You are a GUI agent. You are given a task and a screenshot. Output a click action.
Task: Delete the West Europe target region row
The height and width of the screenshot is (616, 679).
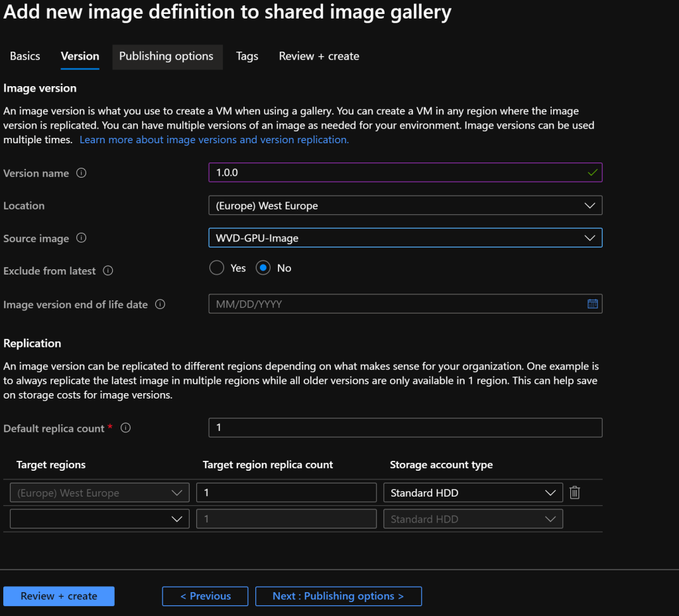[x=575, y=493]
